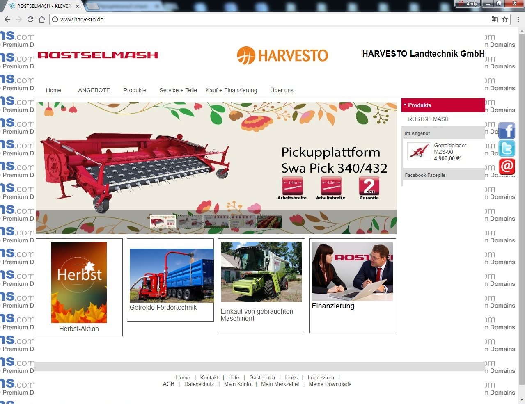This screenshot has width=532, height=404.
Task: Click the site info icon in the address bar
Action: click(55, 19)
